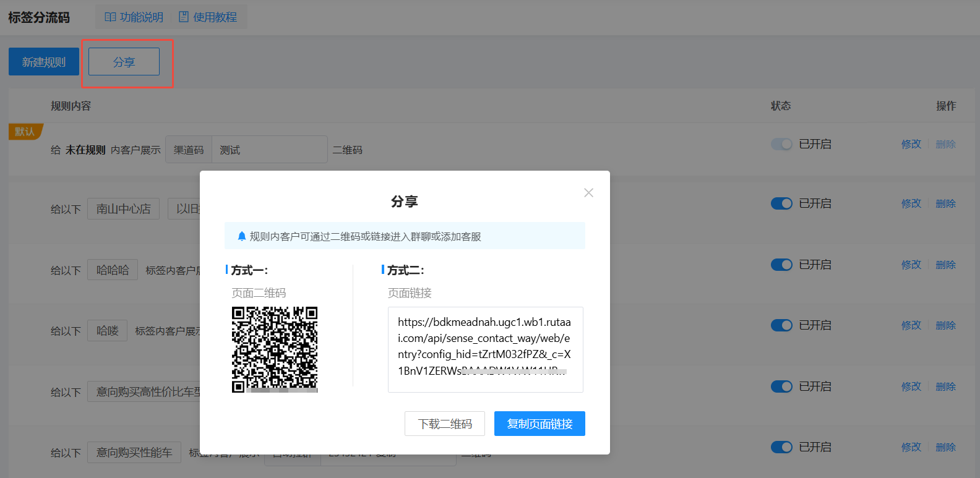
Task: Click 删除 for the 南山中心店 rule
Action: 946,203
